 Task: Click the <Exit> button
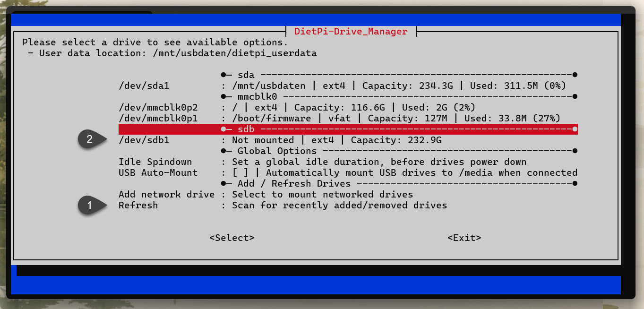(464, 238)
